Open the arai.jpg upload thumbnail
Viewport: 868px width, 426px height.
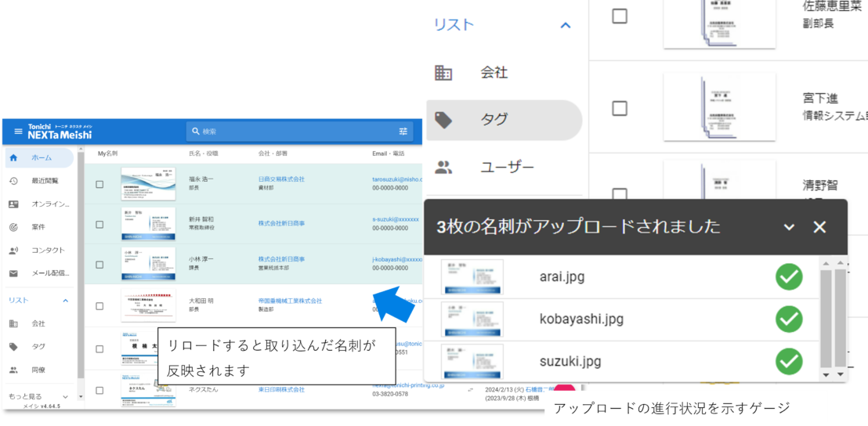coord(472,276)
